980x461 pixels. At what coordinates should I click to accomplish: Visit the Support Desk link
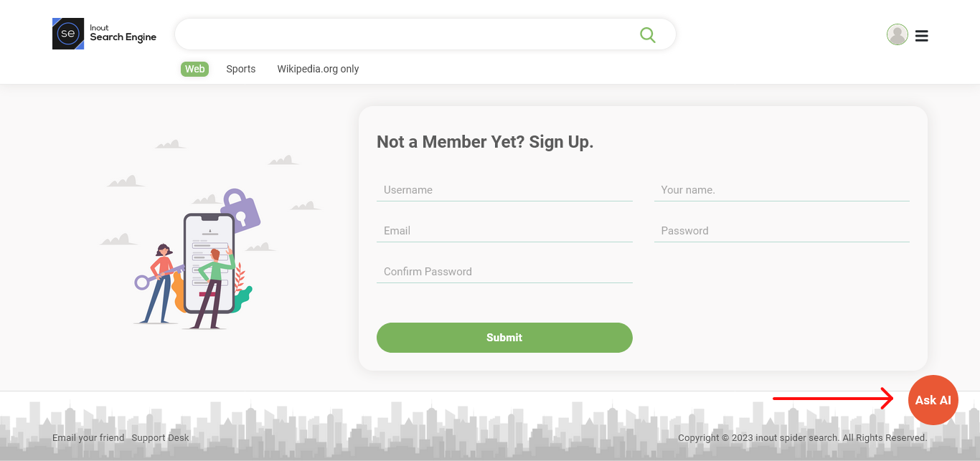(x=161, y=438)
